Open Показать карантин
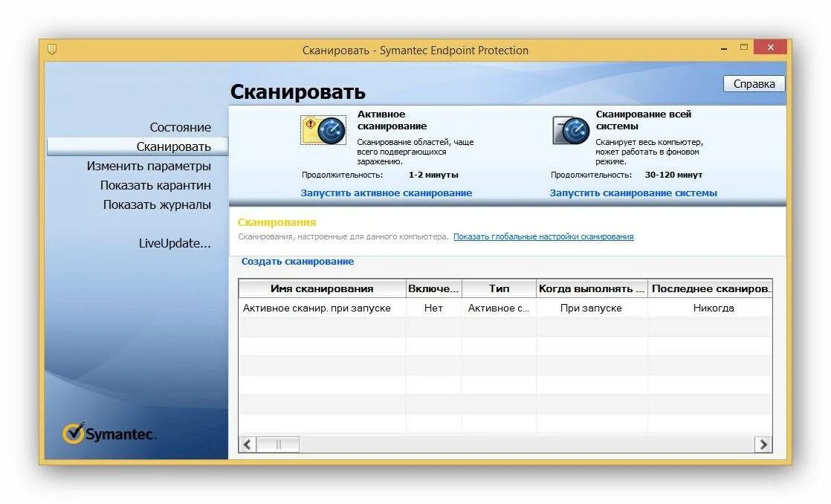The width and height of the screenshot is (831, 504). (156, 185)
